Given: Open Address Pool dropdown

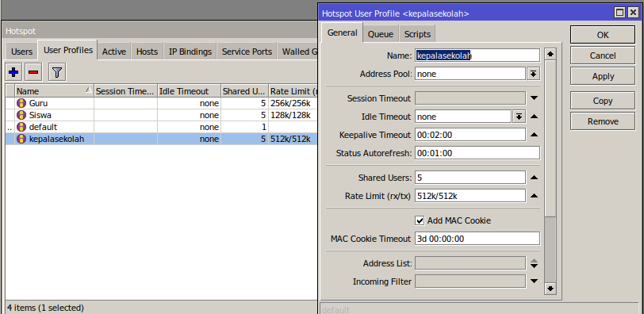Looking at the screenshot, I should tap(533, 74).
